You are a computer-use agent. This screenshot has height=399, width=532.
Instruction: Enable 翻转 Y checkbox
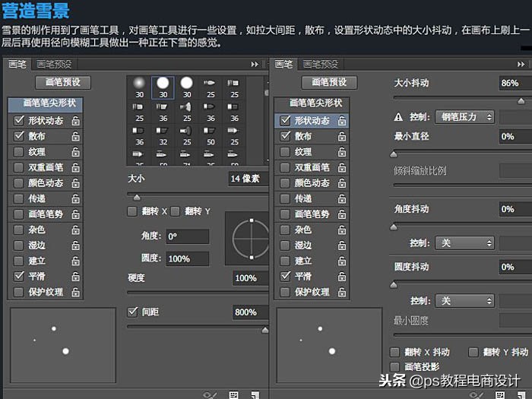click(x=175, y=211)
